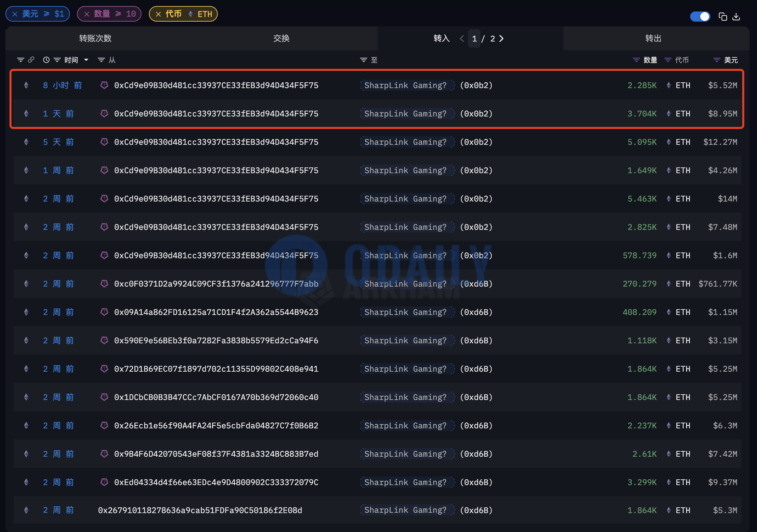Screen dimensions: 757x532
Task: Open the 代币 column filter
Action: pyautogui.click(x=668, y=60)
